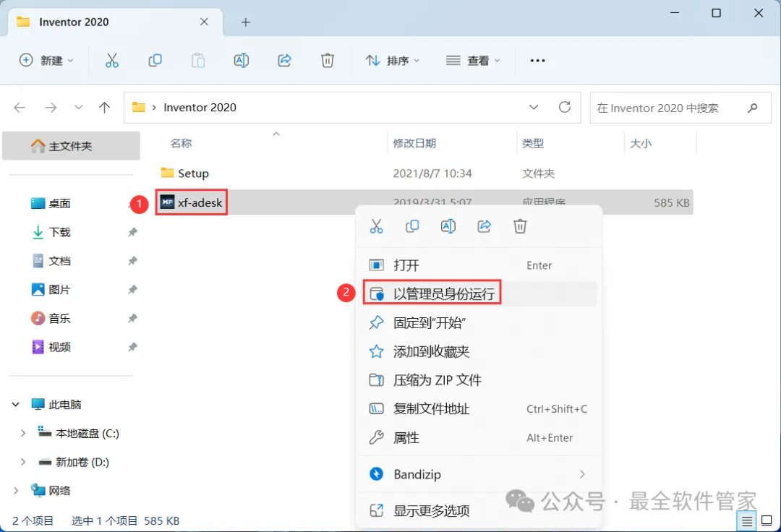
Task: Select 打开 in the context menu
Action: (x=479, y=265)
